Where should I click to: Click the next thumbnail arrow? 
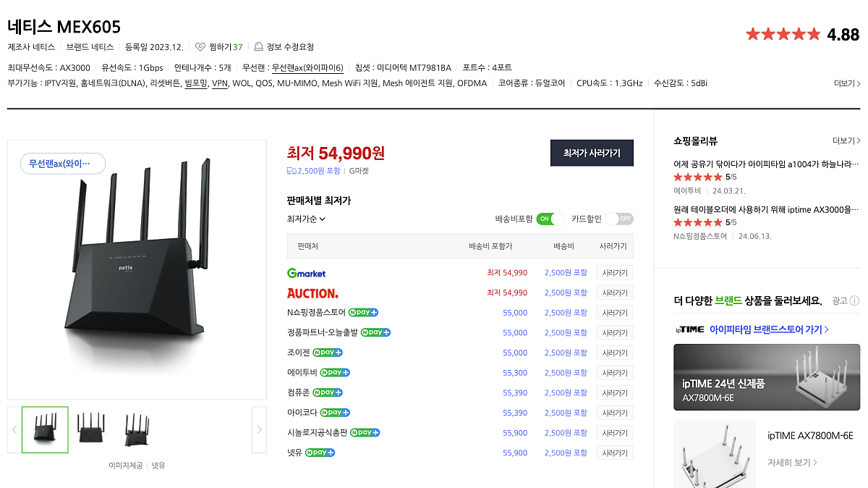coord(259,429)
